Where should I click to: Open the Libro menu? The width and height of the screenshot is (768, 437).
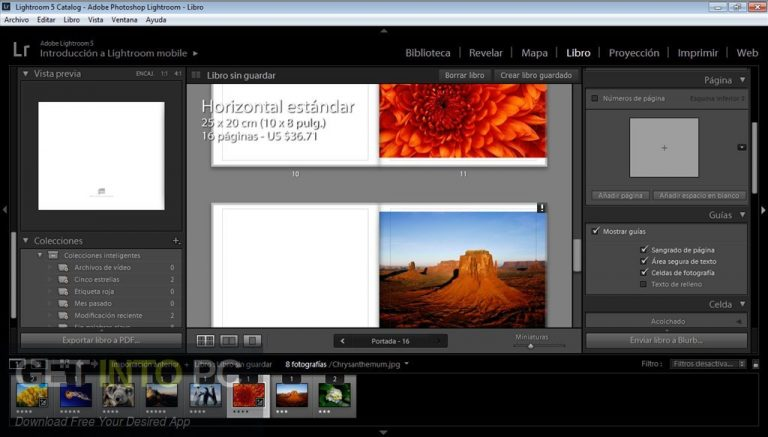click(x=72, y=20)
